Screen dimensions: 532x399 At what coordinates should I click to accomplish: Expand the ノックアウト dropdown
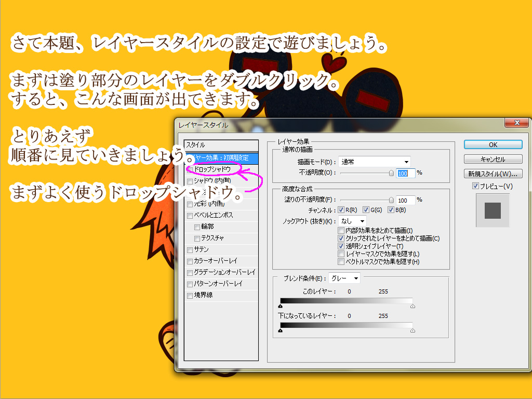(353, 221)
